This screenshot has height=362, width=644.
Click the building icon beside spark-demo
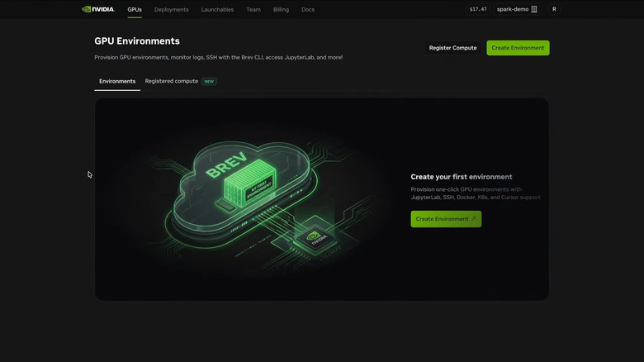click(534, 9)
